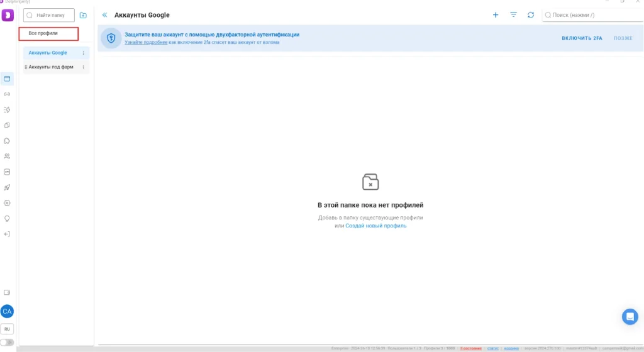Open settings gear icon in sidebar
Screen dimensions: 644x352
(7, 203)
